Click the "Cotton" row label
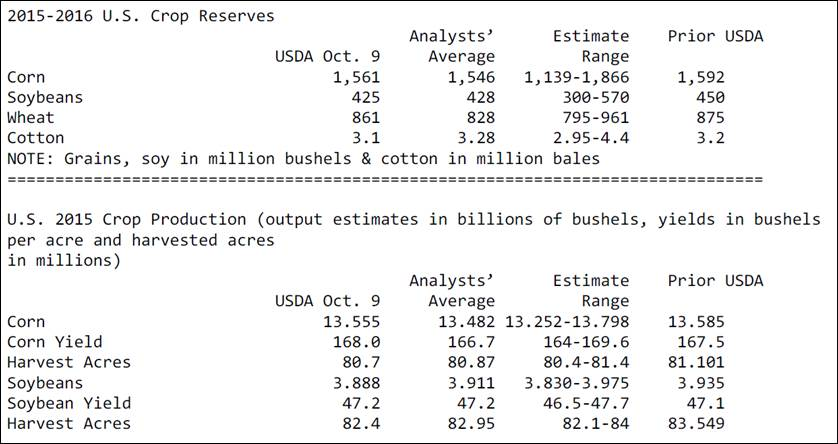Image resolution: width=838 pixels, height=444 pixels. click(x=35, y=138)
